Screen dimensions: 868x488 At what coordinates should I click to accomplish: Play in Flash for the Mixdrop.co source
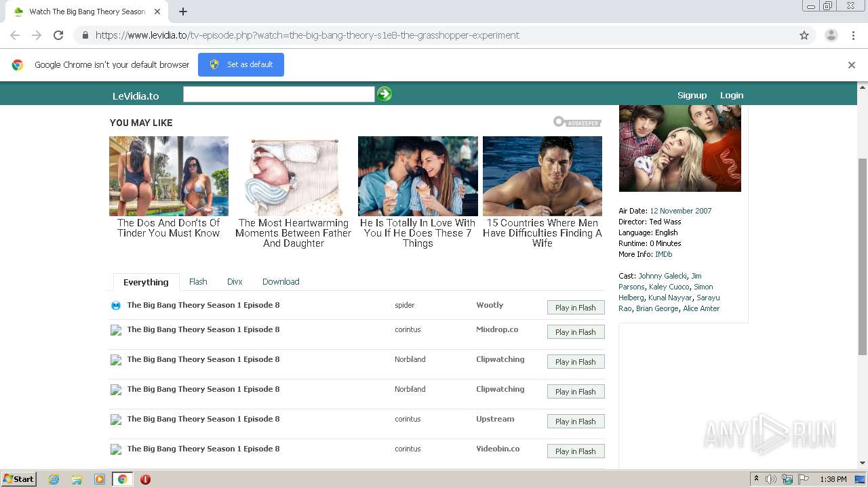coord(576,332)
